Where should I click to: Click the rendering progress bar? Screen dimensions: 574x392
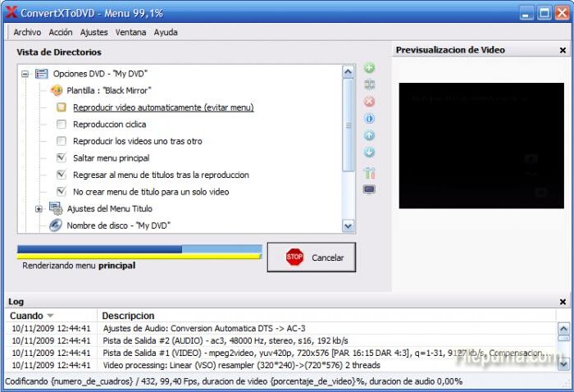point(139,249)
